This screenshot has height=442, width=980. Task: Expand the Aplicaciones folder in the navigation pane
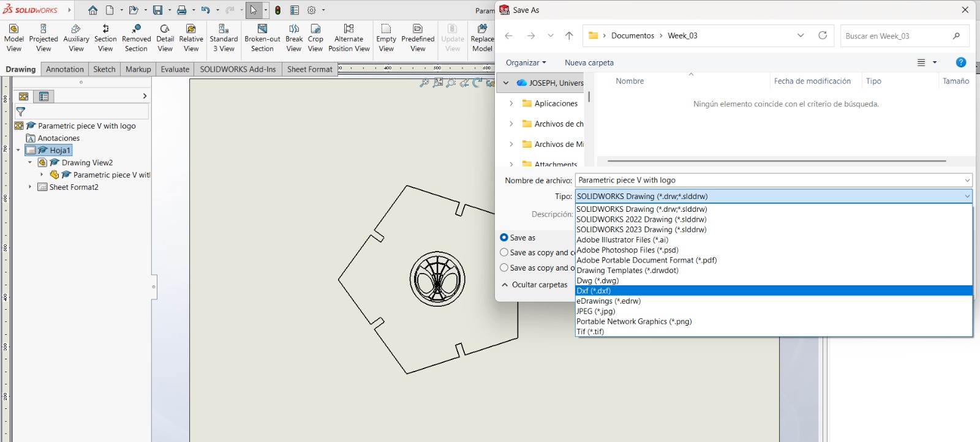(x=511, y=103)
